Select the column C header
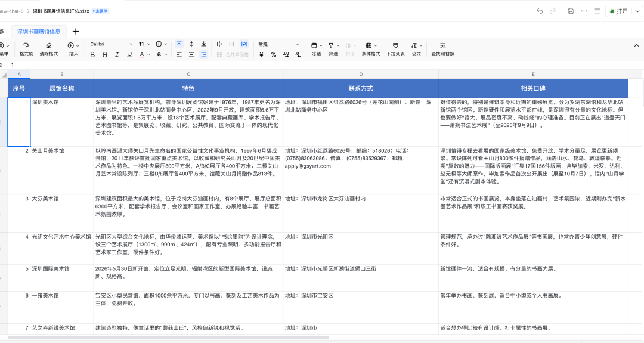 pyautogui.click(x=188, y=74)
